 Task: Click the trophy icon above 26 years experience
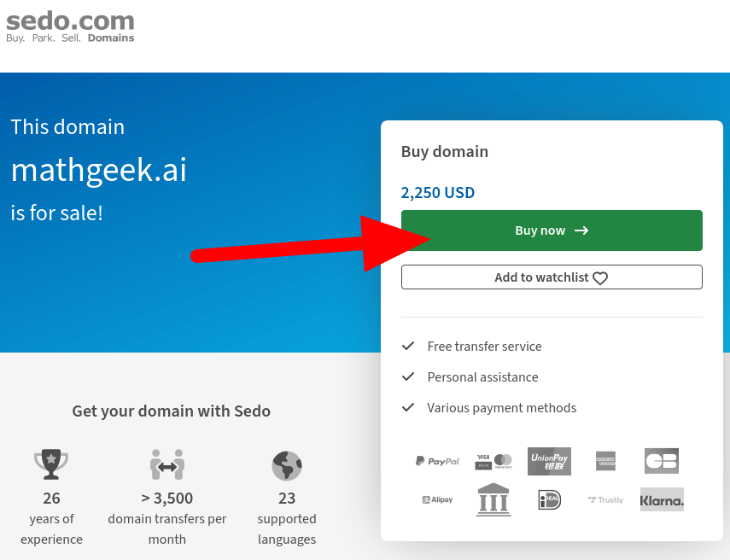(x=51, y=465)
